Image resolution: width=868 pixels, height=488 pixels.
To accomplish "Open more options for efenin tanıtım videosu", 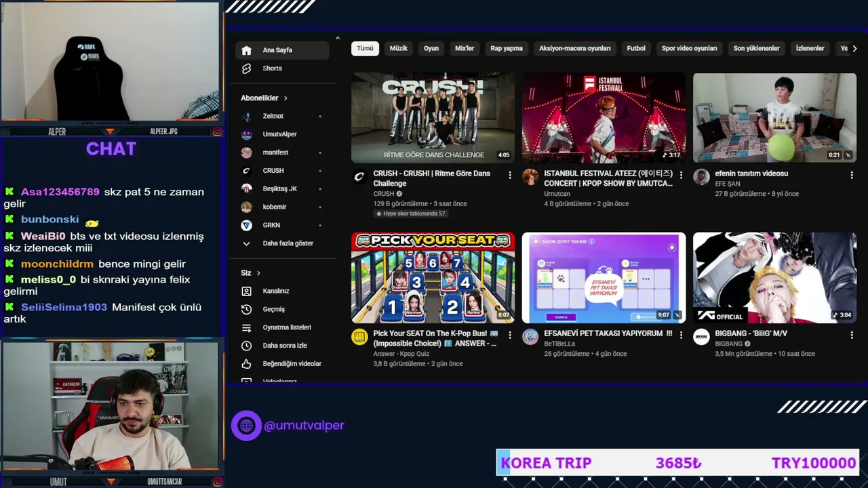I will pyautogui.click(x=852, y=175).
